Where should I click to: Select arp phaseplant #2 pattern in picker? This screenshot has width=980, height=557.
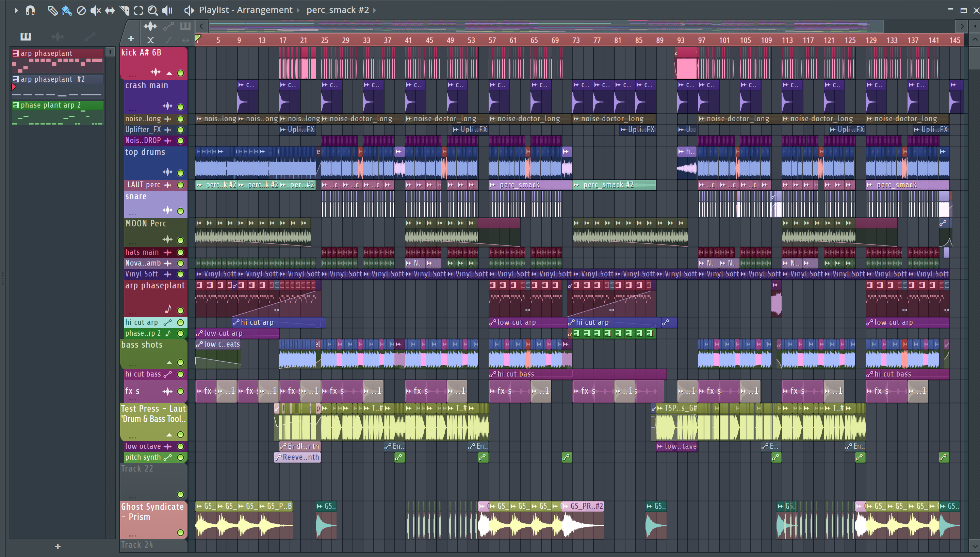(x=57, y=86)
